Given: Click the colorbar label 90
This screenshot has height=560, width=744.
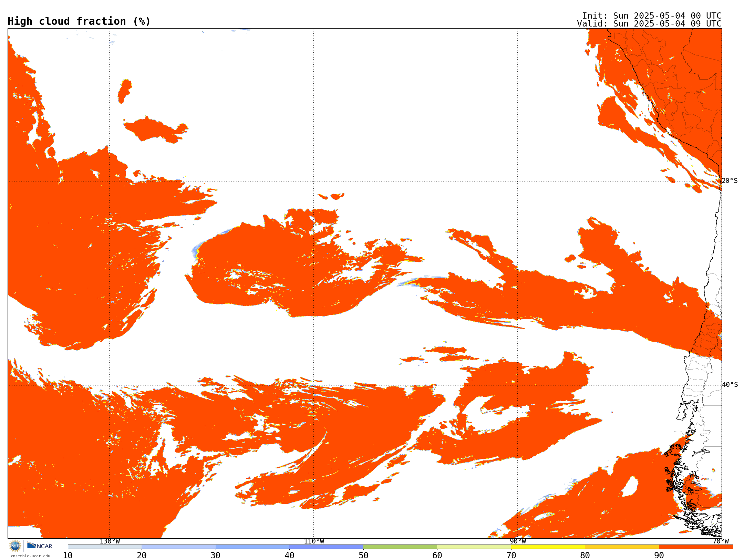Looking at the screenshot, I should [659, 556].
